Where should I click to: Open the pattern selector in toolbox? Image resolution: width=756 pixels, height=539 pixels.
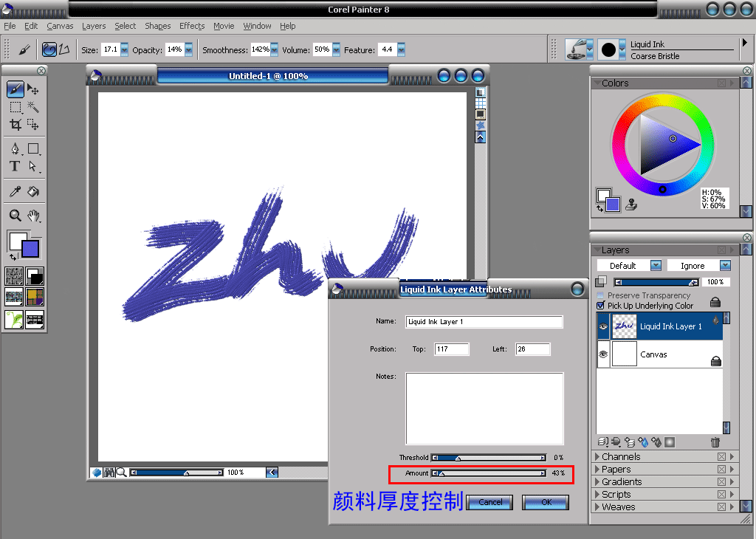tap(14, 297)
